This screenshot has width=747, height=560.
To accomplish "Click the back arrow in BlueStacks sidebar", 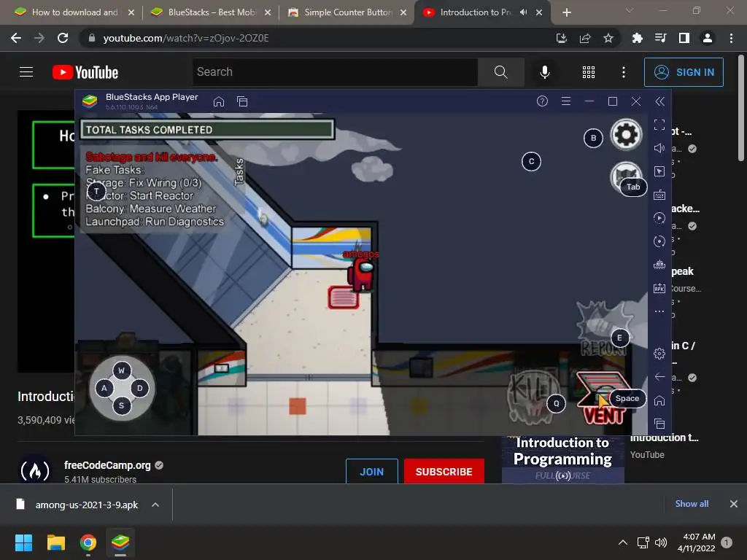I will pyautogui.click(x=659, y=377).
